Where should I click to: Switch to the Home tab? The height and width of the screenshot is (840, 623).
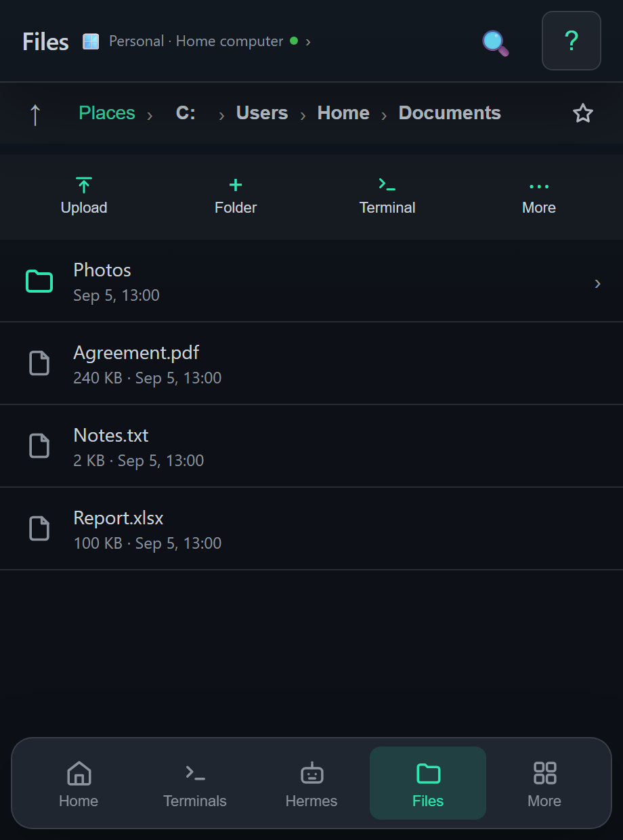coord(79,784)
